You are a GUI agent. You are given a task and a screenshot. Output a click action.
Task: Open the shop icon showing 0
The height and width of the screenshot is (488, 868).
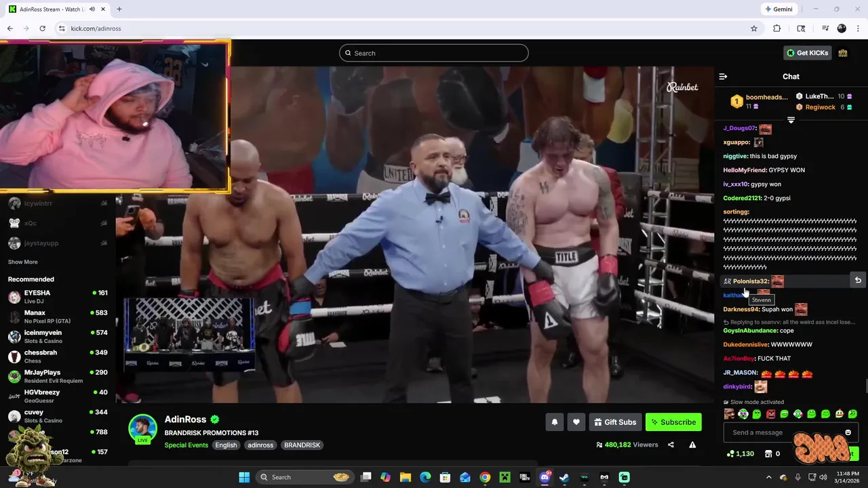tap(768, 453)
